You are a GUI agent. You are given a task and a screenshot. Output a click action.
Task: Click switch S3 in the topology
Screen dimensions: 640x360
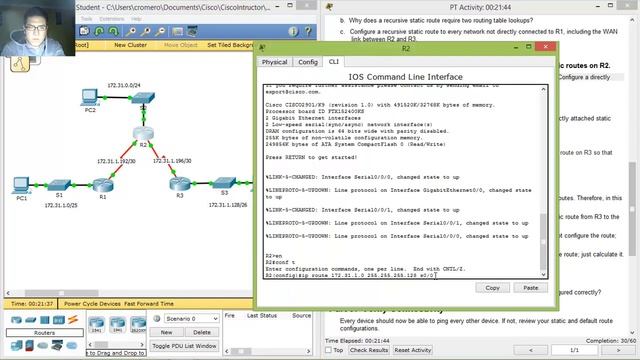tap(224, 182)
